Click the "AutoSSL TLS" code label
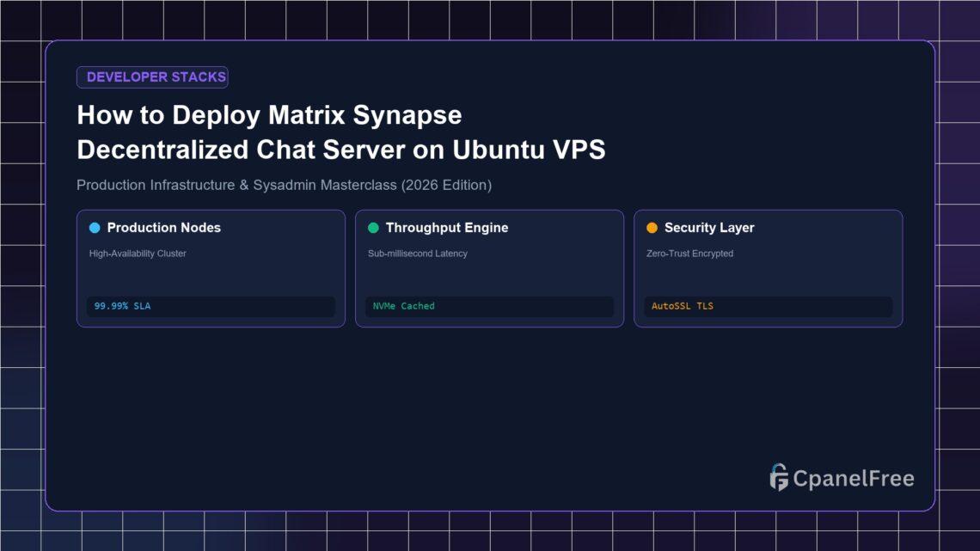The width and height of the screenshot is (980, 551). click(683, 306)
